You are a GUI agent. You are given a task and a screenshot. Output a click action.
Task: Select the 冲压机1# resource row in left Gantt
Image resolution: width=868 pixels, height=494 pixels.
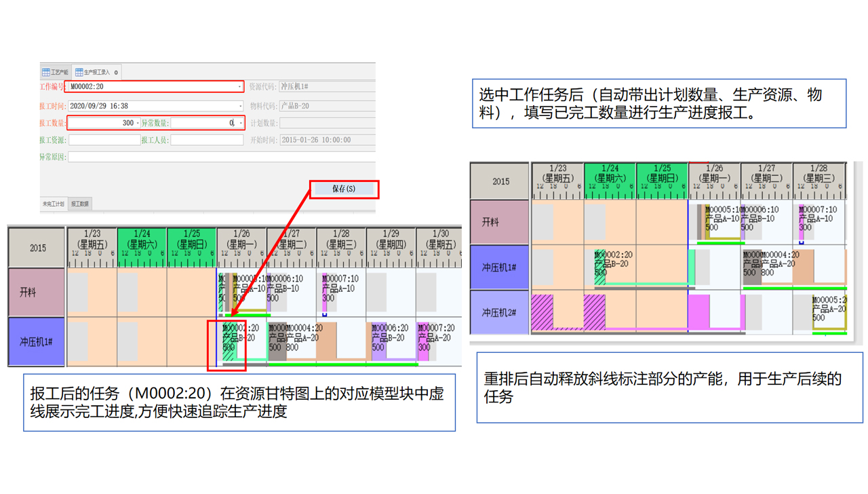click(x=36, y=342)
